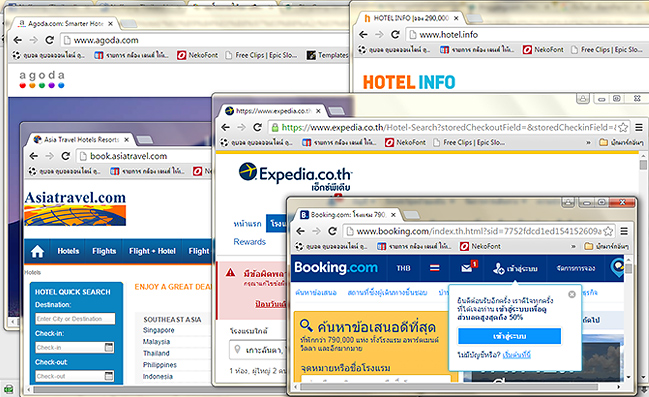Click the NekoFont bookmark in Booking window

481,246
